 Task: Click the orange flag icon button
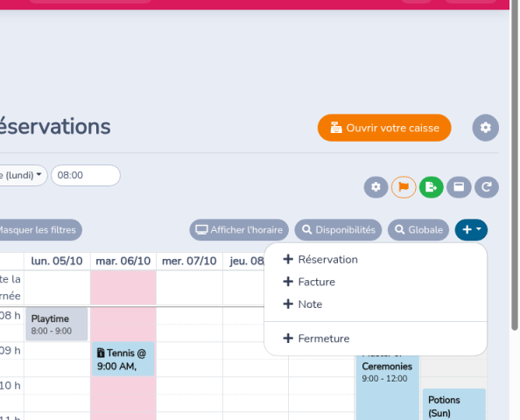(x=404, y=187)
